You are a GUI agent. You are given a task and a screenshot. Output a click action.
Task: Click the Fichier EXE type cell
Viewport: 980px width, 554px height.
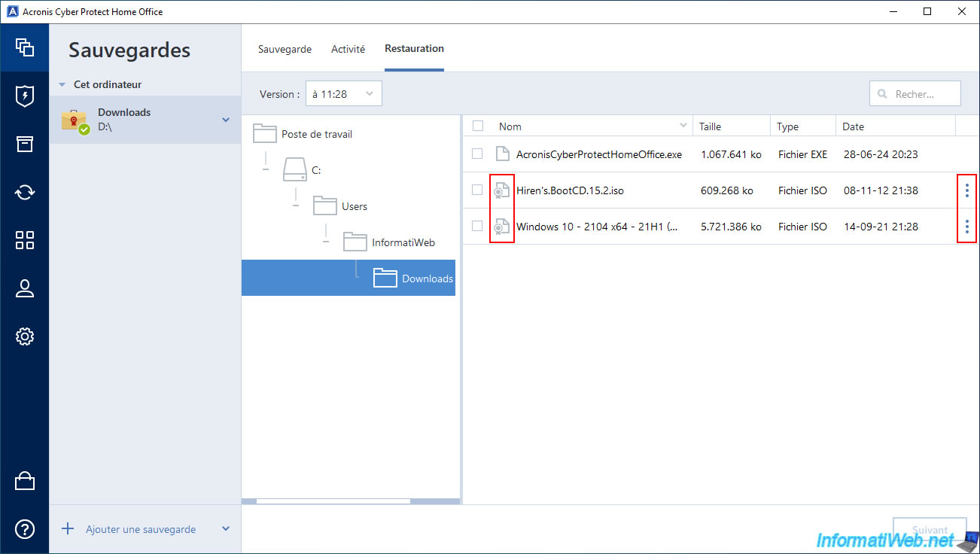[802, 154]
